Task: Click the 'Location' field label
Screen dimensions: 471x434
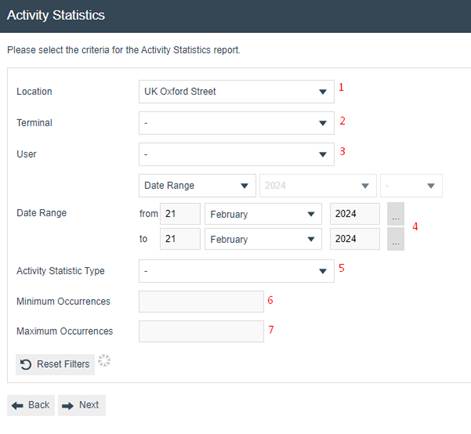Action: [x=34, y=92]
